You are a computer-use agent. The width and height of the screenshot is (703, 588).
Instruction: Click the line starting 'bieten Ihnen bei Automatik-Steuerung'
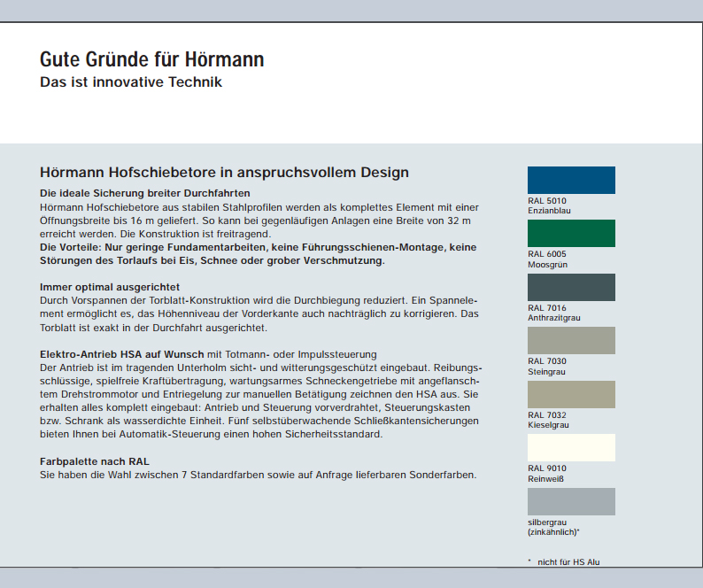[x=212, y=434]
